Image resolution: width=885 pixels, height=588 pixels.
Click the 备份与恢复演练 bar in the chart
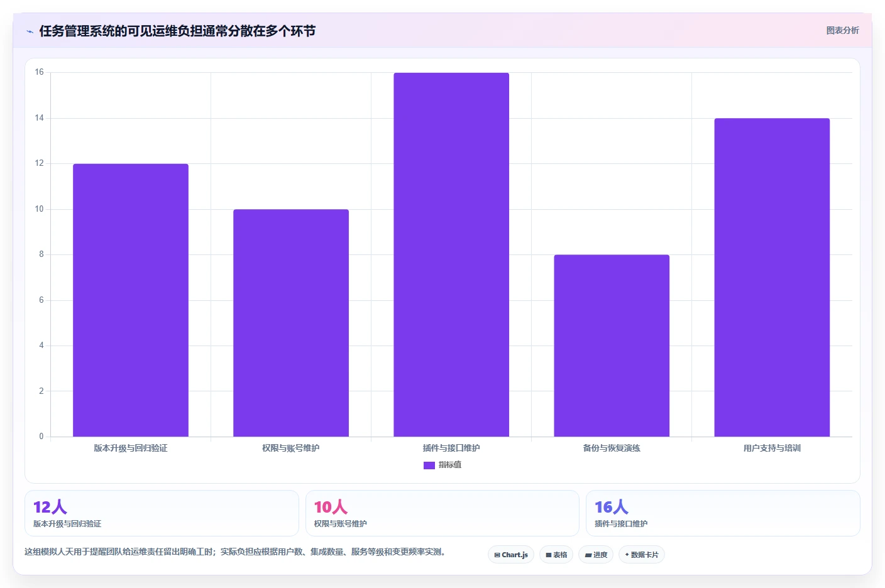pyautogui.click(x=612, y=346)
